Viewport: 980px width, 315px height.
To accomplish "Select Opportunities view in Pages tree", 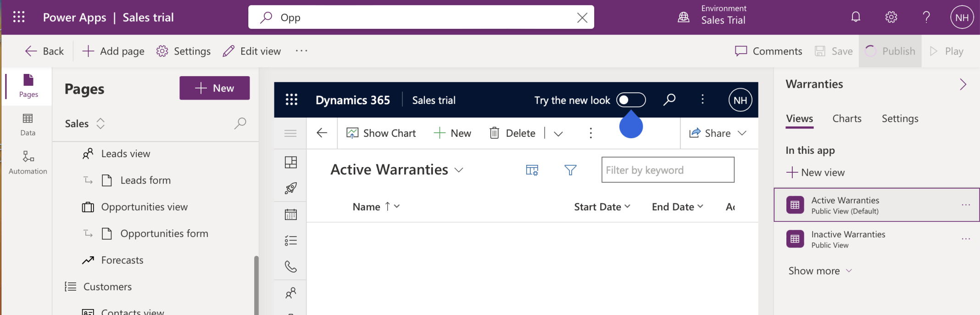I will click(x=144, y=207).
